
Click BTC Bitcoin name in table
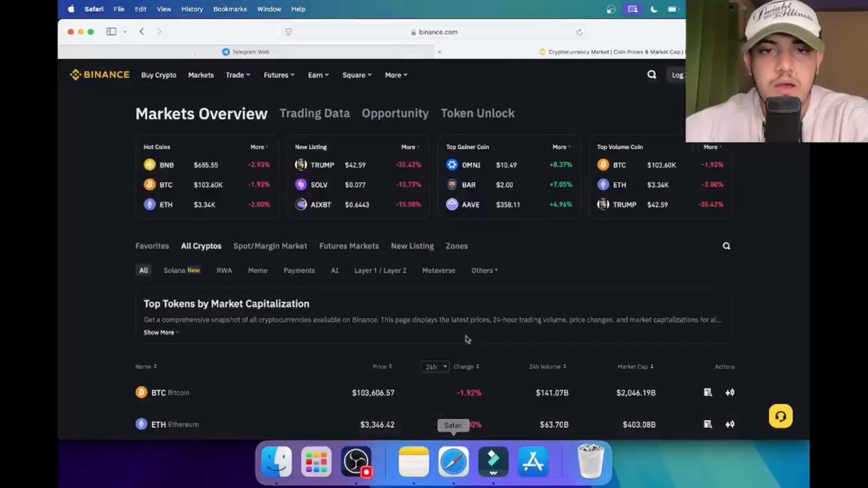[170, 393]
